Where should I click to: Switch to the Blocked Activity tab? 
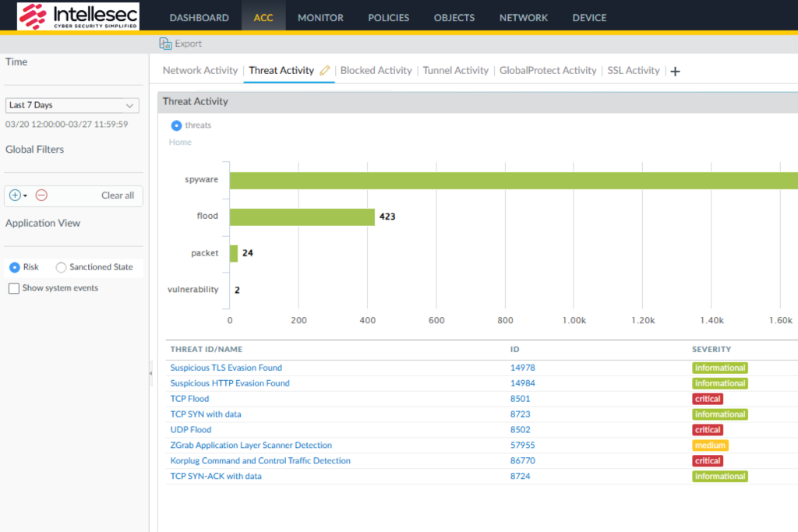(376, 70)
